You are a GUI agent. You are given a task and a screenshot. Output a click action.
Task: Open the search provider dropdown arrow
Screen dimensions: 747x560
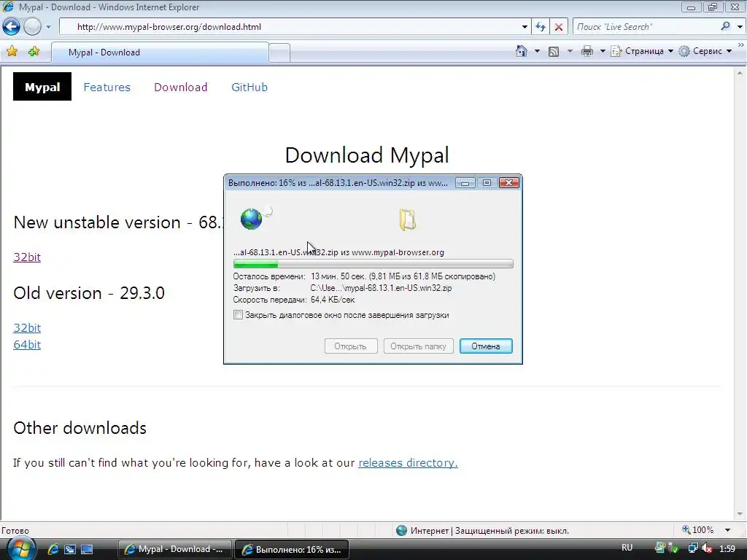click(740, 27)
